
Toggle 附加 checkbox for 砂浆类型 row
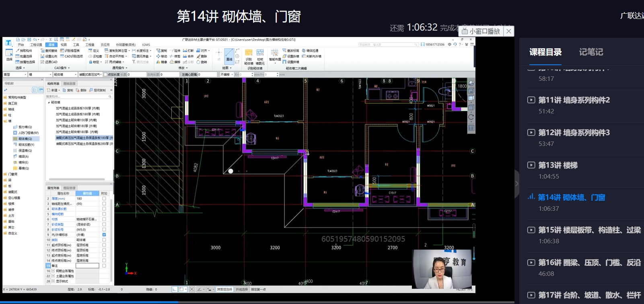tap(104, 224)
